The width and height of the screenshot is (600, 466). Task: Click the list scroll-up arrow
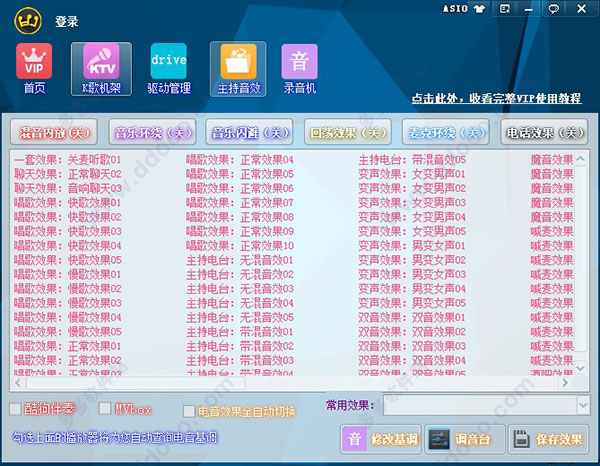click(581, 158)
